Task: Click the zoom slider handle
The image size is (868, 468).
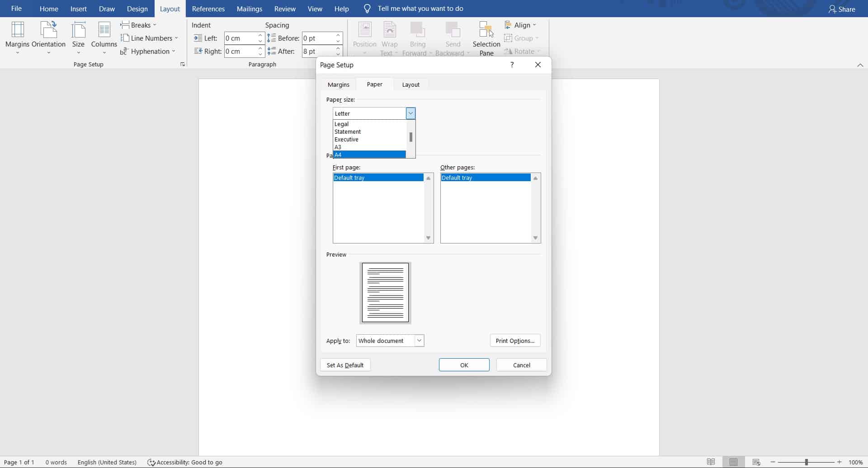Action: [806, 462]
